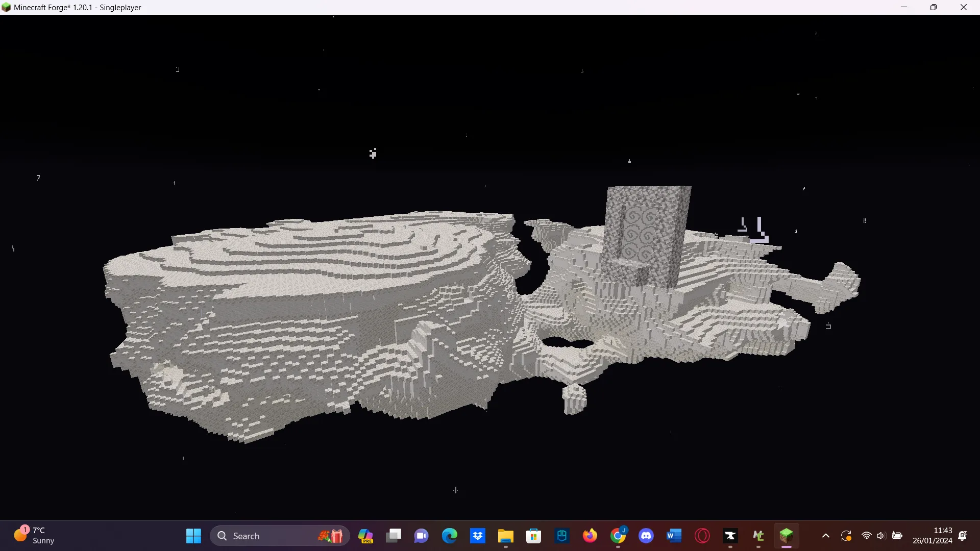Switch to Google Chrome window
This screenshot has width=980, height=551.
(618, 536)
